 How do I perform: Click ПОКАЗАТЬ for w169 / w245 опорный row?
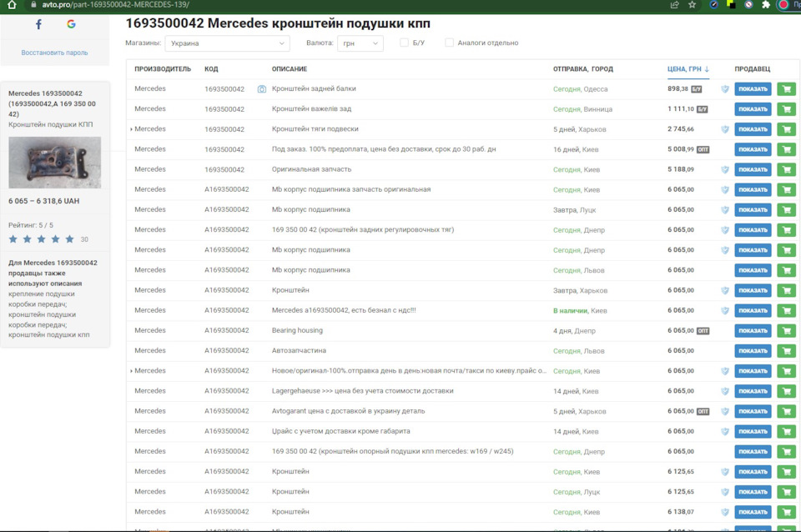(753, 451)
